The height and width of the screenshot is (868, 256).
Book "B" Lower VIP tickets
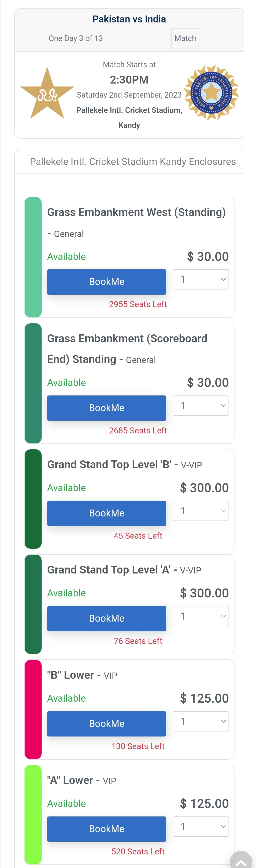107,724
